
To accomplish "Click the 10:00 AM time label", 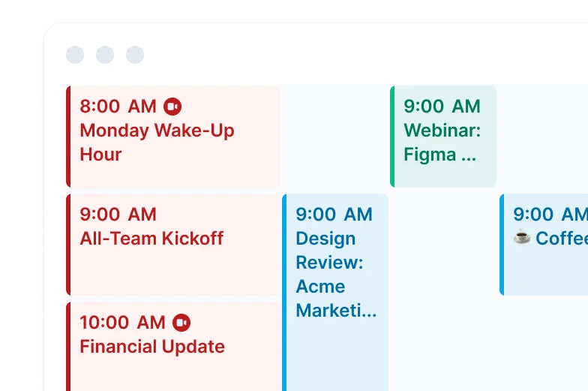I will pyautogui.click(x=123, y=323).
